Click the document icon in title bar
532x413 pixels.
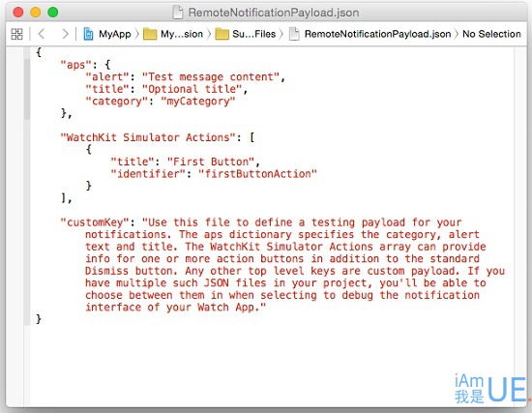178,13
